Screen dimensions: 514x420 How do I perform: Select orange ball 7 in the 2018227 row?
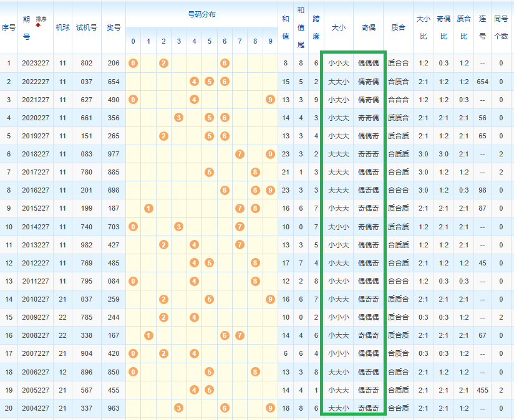click(240, 154)
